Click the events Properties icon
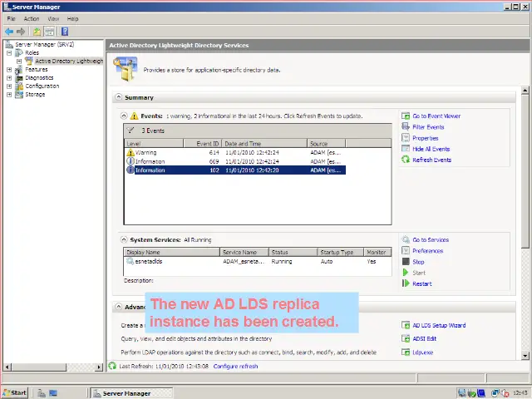Screen dimensions: 532x399 coord(406,138)
